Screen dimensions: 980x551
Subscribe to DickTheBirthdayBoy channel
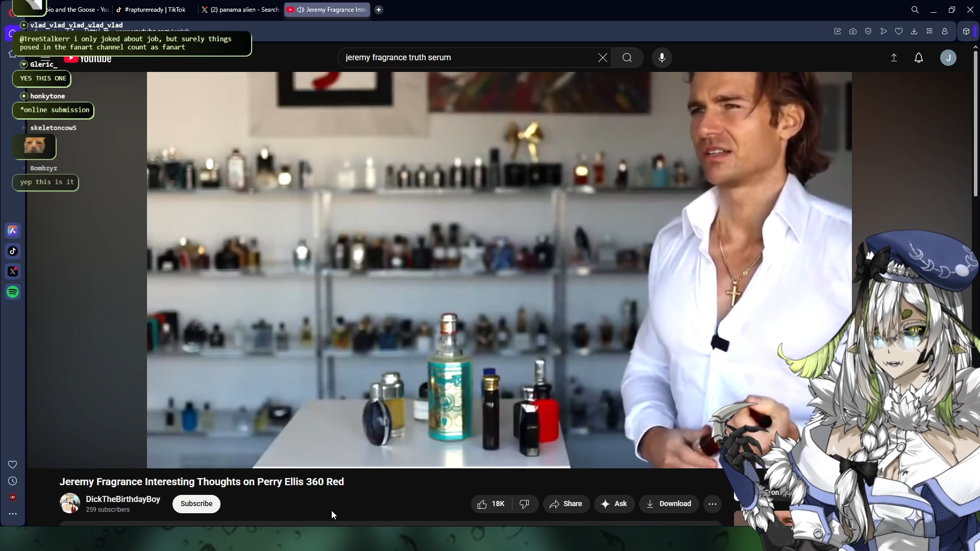(197, 504)
